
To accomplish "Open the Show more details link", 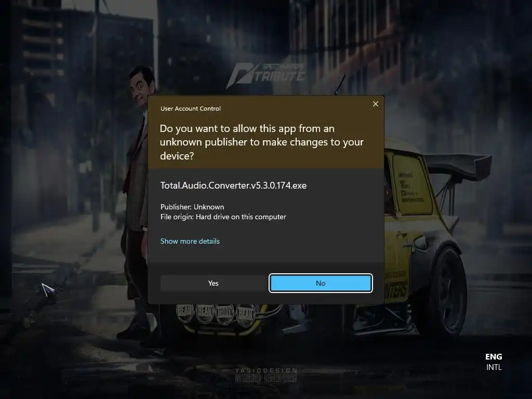I will tap(190, 241).
